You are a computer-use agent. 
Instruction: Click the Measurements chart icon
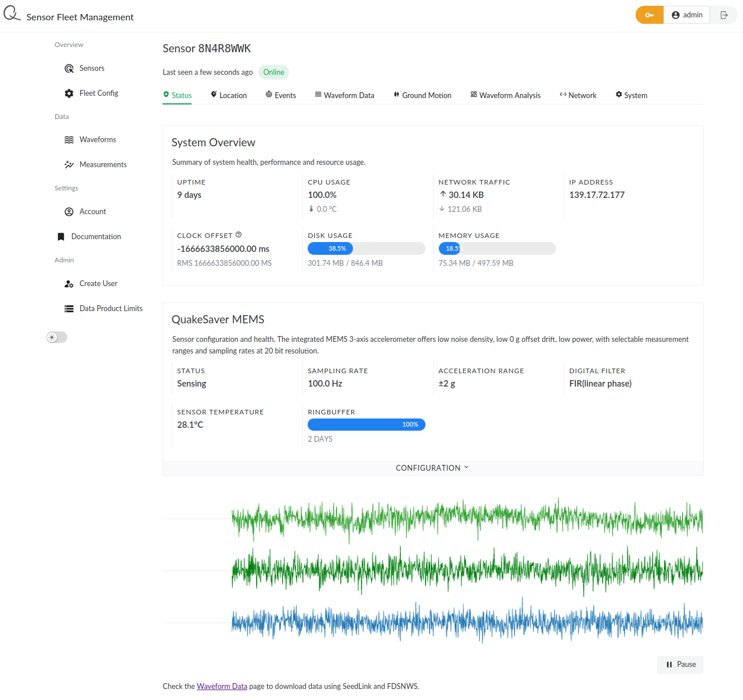[69, 165]
